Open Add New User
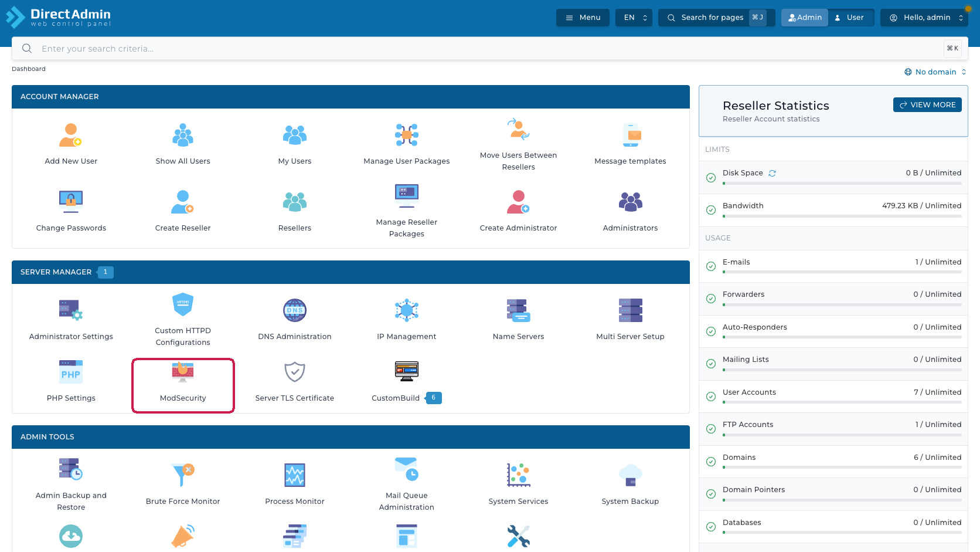The height and width of the screenshot is (552, 980). click(71, 145)
